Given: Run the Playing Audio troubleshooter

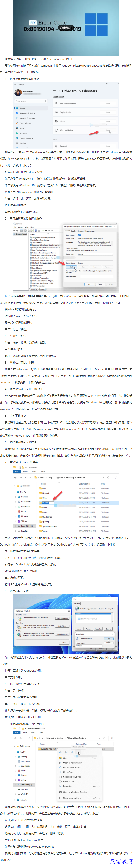Looking at the screenshot, I should pos(108,112).
